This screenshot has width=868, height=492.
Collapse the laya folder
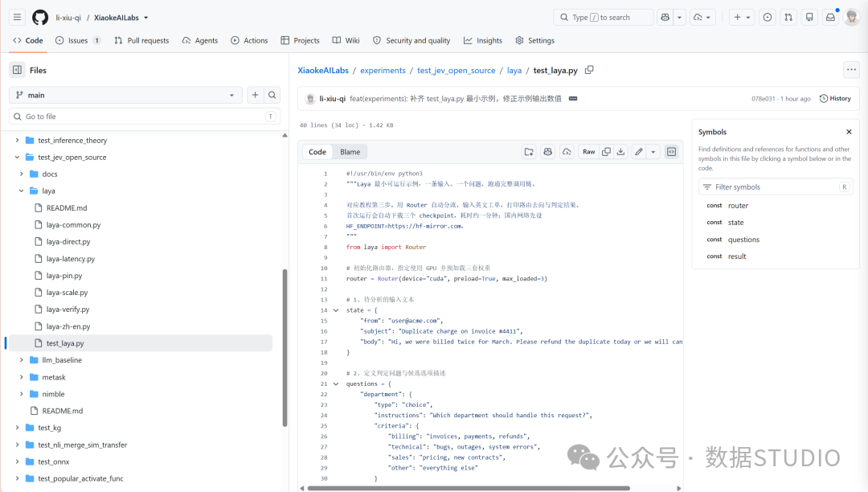pyautogui.click(x=22, y=191)
